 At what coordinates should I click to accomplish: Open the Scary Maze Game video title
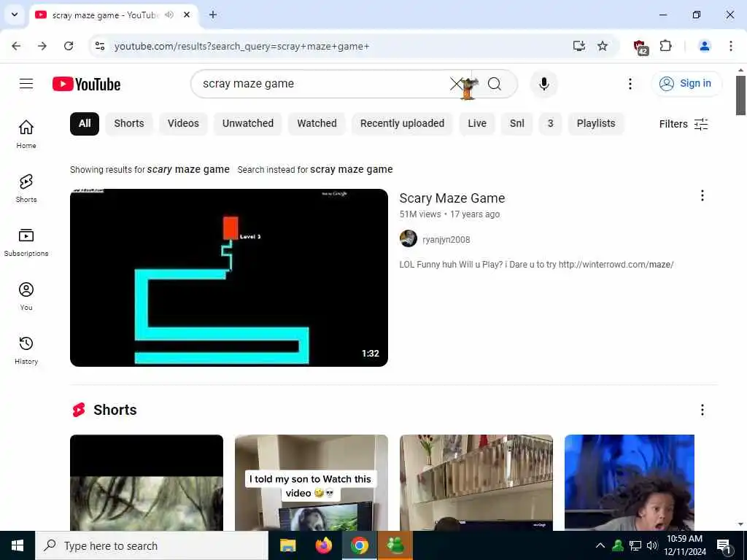pos(452,198)
